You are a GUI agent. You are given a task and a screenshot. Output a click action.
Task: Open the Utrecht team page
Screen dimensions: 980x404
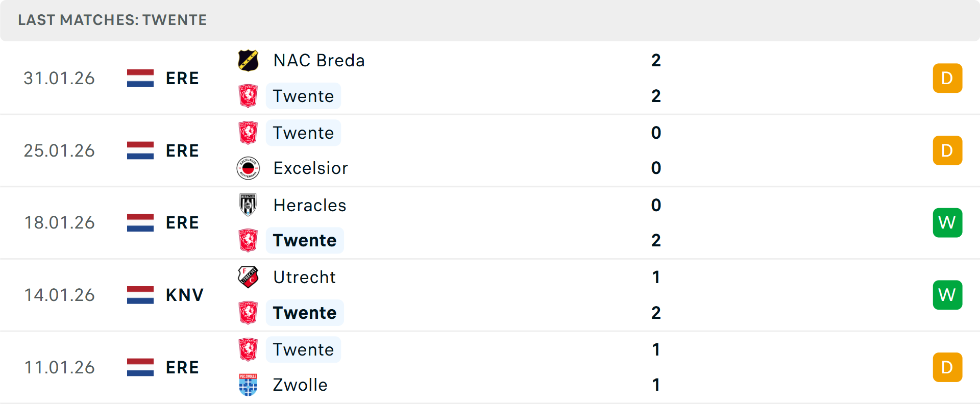(304, 277)
